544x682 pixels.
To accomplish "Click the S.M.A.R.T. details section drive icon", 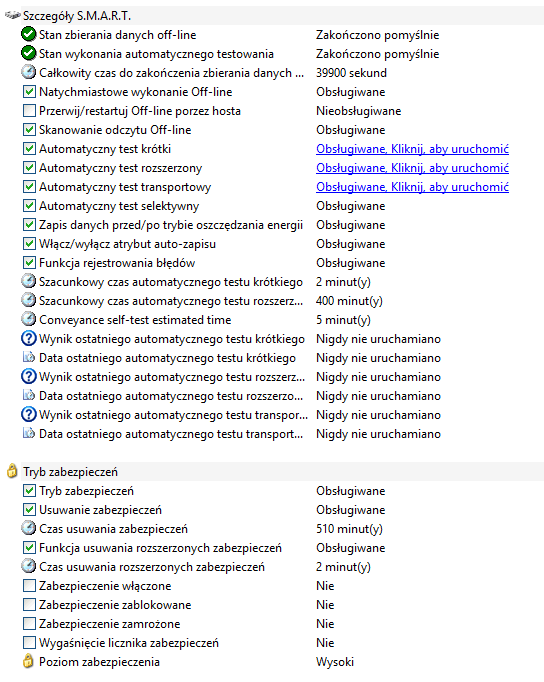I will [12, 16].
